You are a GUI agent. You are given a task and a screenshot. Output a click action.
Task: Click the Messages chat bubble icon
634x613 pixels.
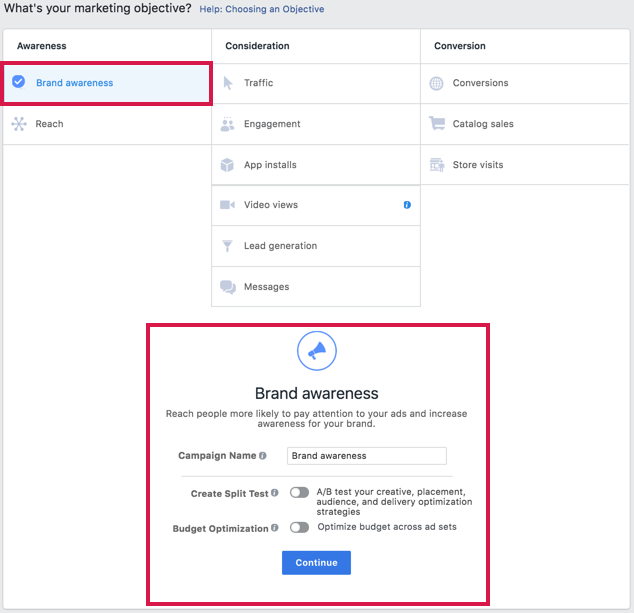coord(227,287)
